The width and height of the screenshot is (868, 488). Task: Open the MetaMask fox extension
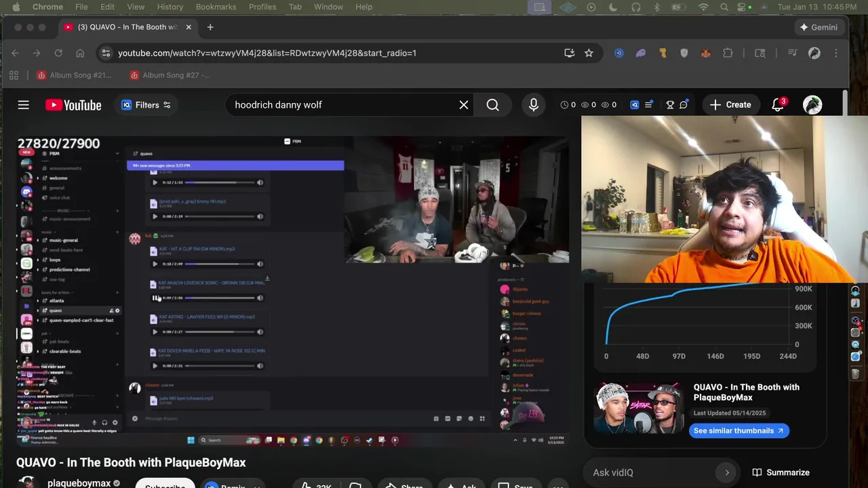(x=706, y=53)
